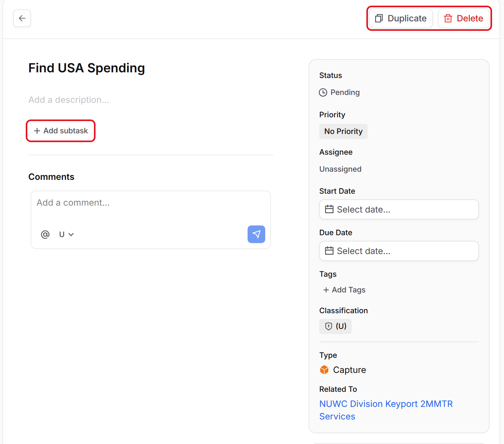Click the Add a description field
504x444 pixels.
[x=69, y=100]
